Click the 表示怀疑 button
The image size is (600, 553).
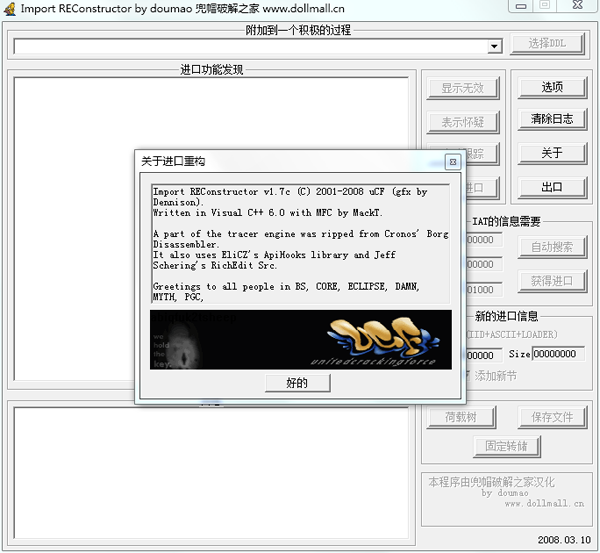pos(463,122)
